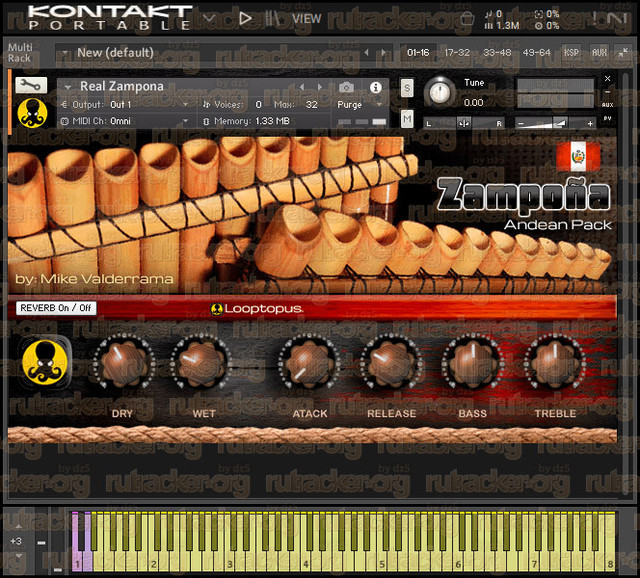Shift keyboard octave down with down arrow
640x578 pixels.
[18, 556]
